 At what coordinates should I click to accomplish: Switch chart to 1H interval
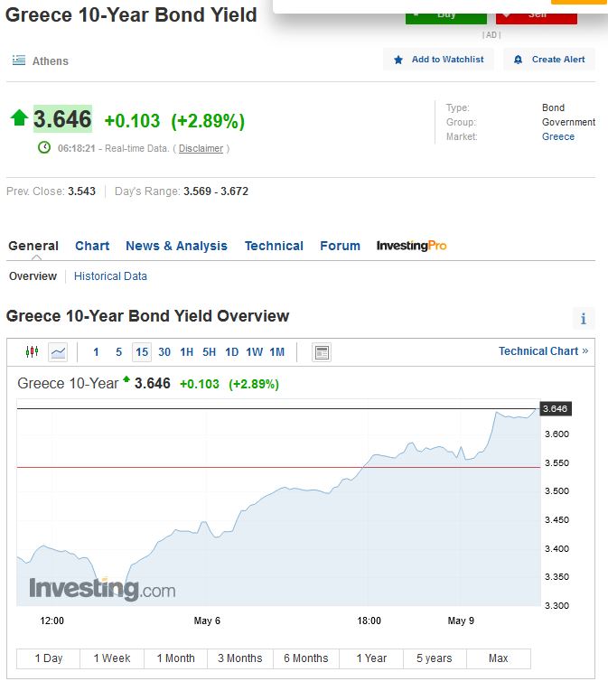186,352
